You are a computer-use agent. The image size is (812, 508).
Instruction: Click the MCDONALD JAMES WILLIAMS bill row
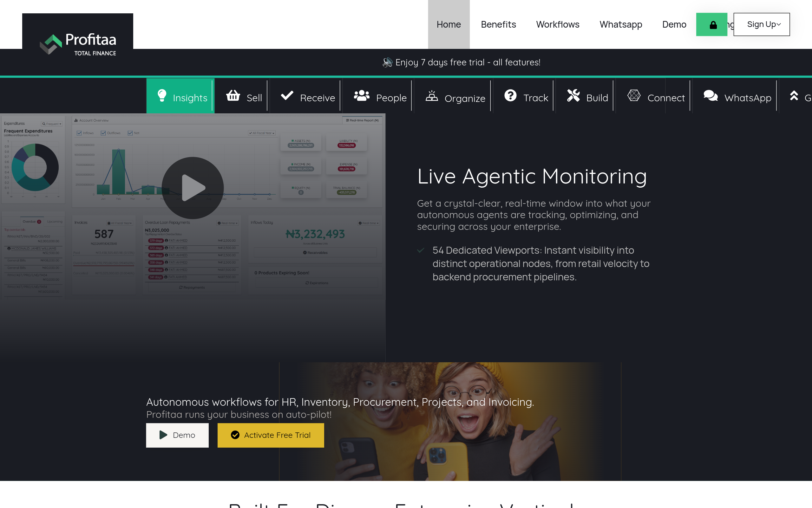(33, 251)
